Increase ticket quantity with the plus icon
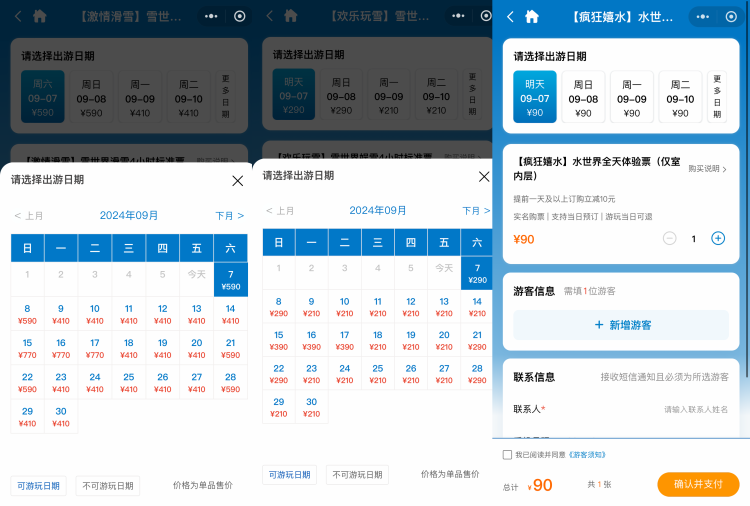This screenshot has width=750, height=506. 717,239
